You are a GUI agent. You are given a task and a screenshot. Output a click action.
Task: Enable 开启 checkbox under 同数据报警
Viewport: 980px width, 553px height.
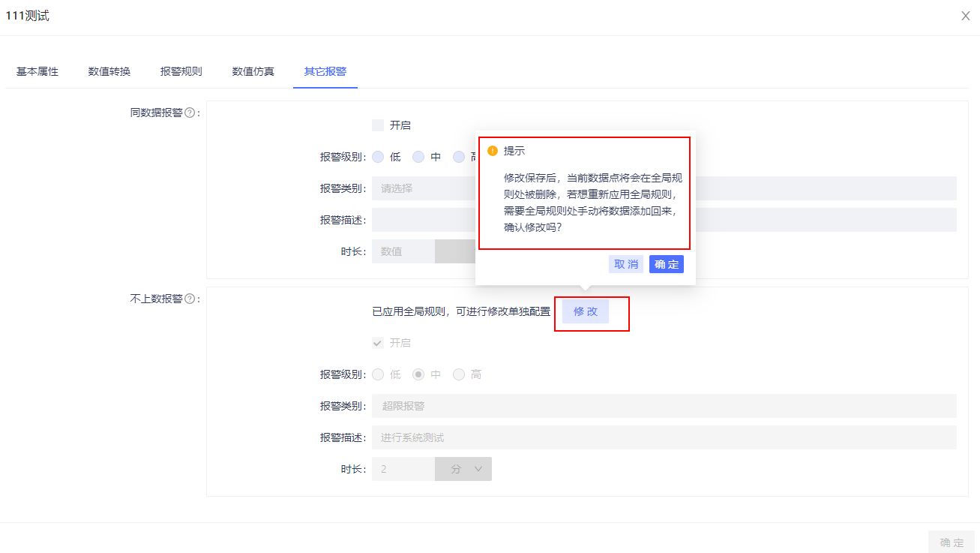coord(378,125)
